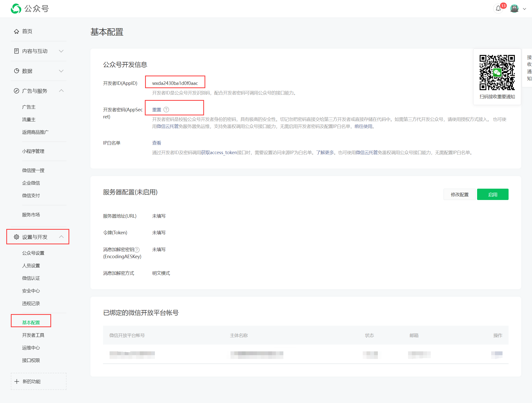
Task: Click the 状态 column header
Action: coord(370,335)
